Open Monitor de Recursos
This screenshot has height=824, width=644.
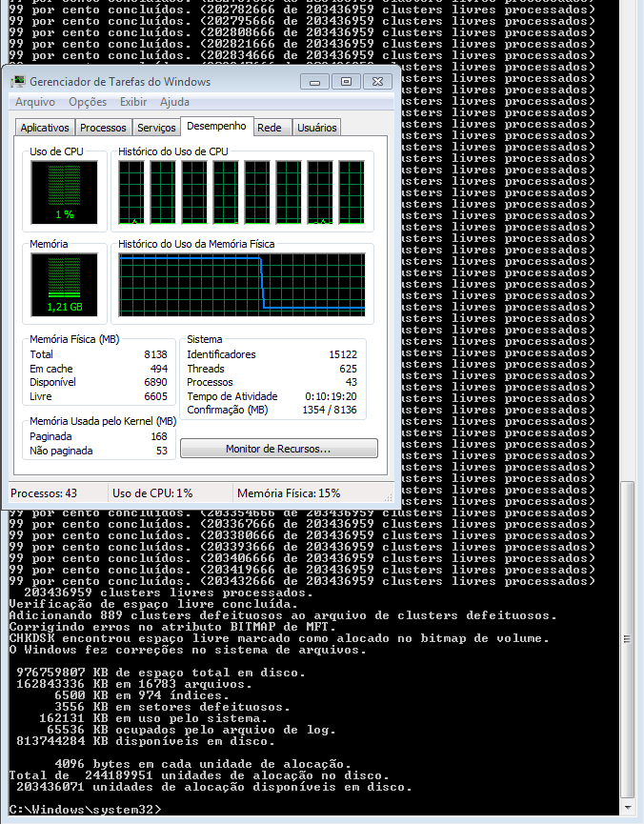(278, 449)
